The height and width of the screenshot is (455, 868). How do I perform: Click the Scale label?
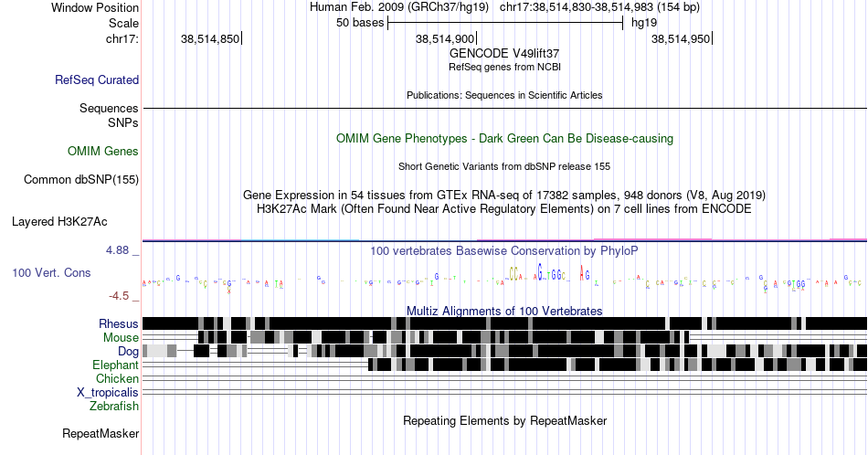[123, 23]
